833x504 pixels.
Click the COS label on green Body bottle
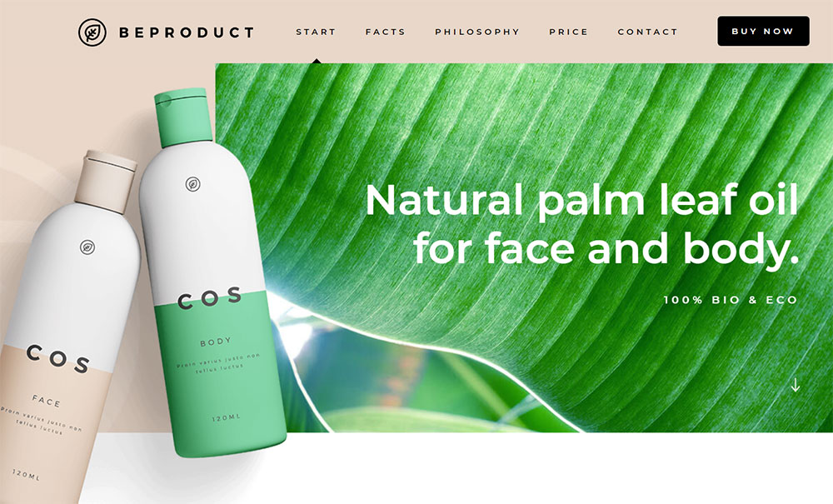209,298
